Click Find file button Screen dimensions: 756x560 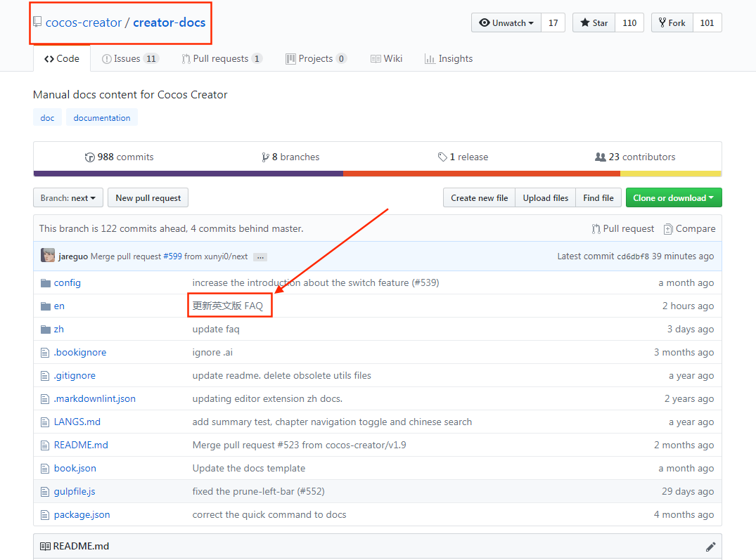click(x=598, y=198)
